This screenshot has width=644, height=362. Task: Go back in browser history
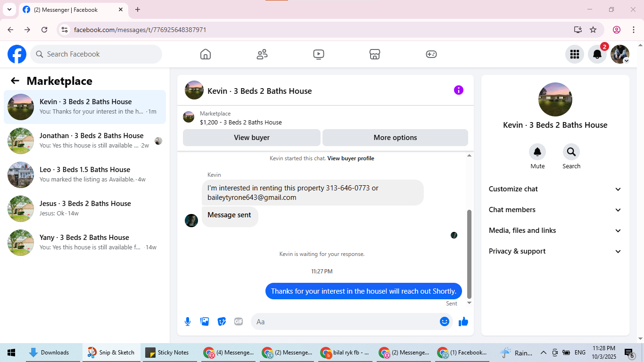click(x=10, y=30)
